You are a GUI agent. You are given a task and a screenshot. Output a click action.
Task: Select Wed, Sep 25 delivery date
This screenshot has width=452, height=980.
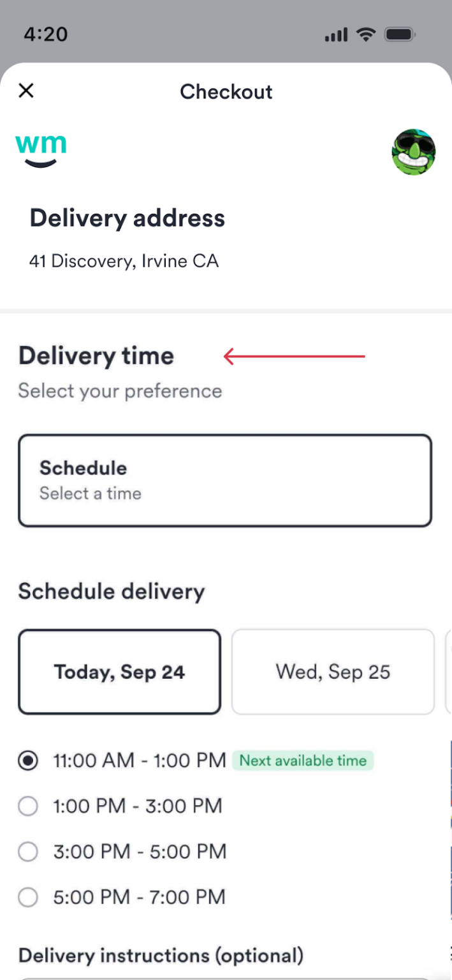[x=332, y=671]
